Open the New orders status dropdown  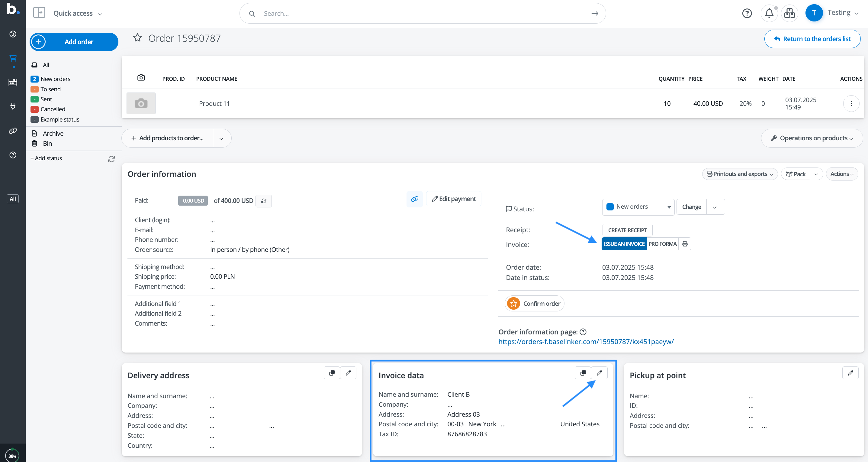(x=638, y=207)
